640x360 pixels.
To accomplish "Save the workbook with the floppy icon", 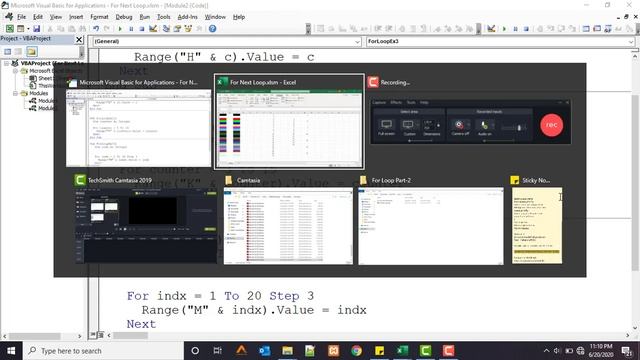I will [37, 29].
